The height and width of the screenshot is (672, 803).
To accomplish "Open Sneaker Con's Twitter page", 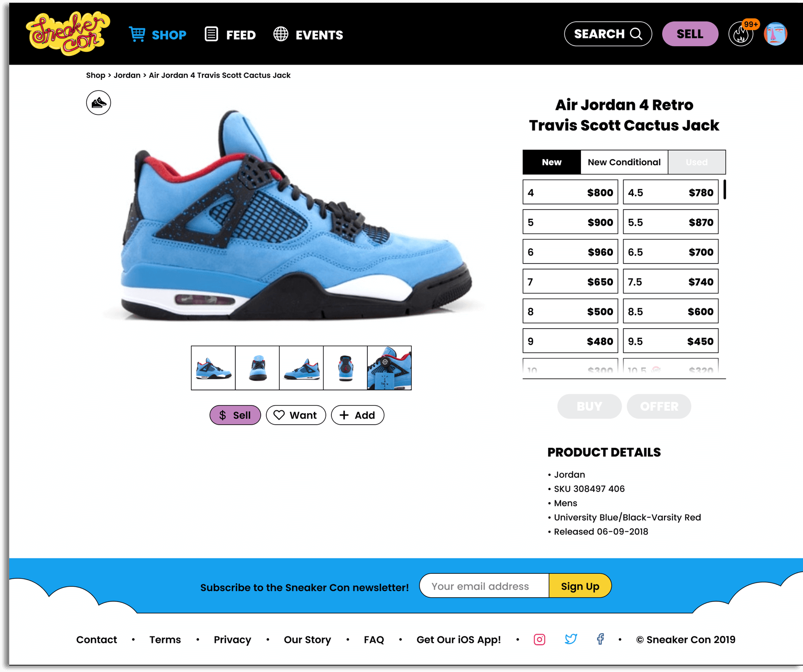I will point(571,639).
